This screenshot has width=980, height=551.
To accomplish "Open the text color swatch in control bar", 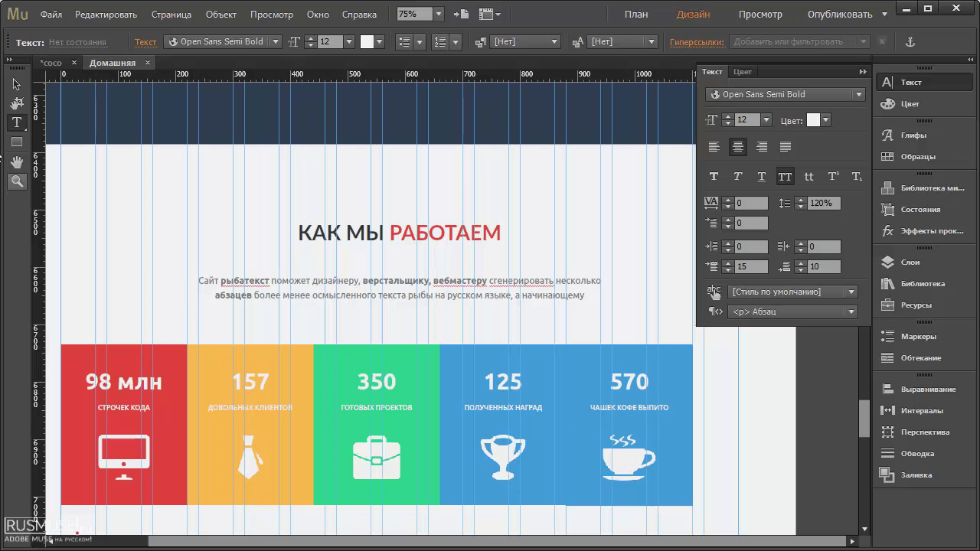I will [x=367, y=42].
